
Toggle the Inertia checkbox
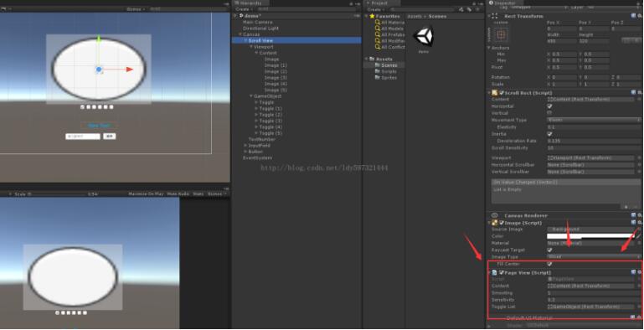pos(549,134)
